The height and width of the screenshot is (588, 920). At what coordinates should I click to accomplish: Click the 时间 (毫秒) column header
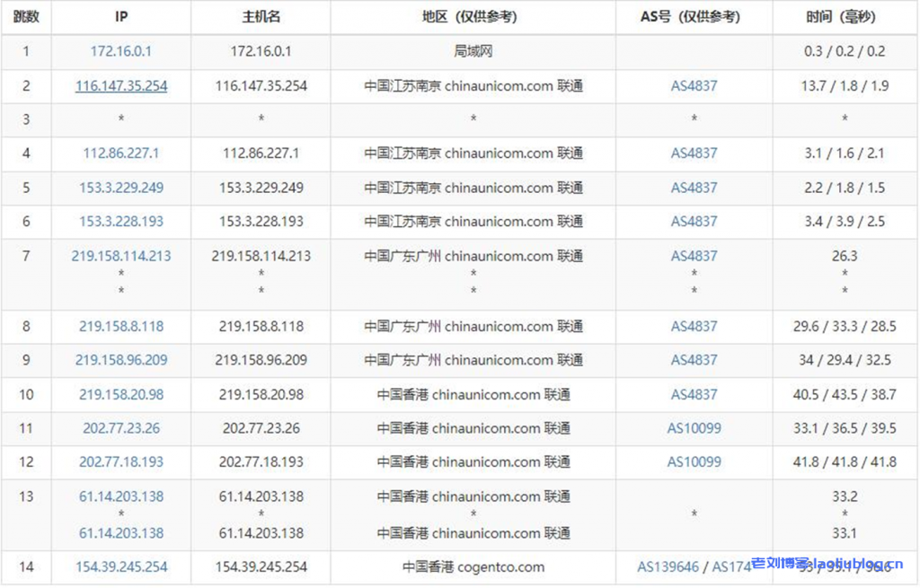[x=844, y=17]
